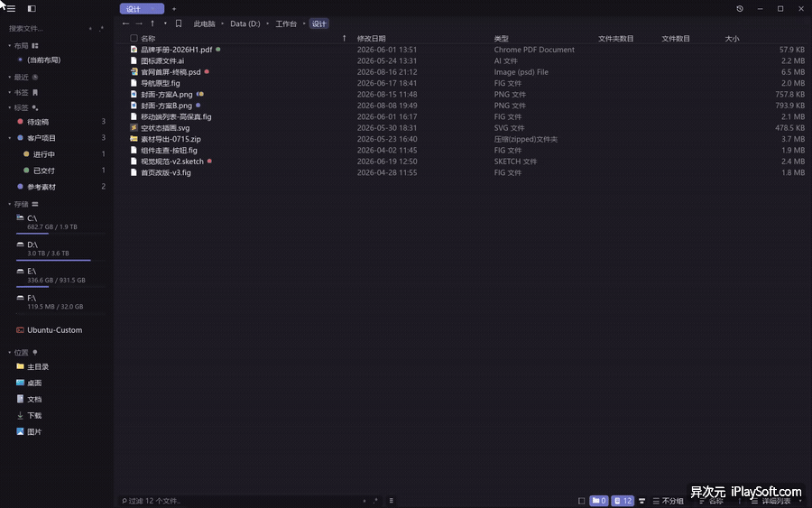The image size is (812, 508).
Task: Open the hamburger main menu
Action: (11, 9)
